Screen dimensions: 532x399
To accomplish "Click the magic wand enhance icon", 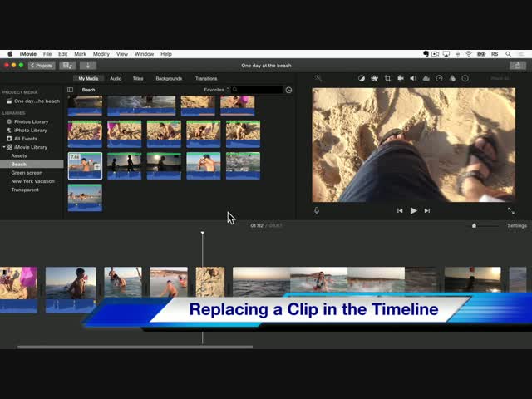I will pos(318,78).
